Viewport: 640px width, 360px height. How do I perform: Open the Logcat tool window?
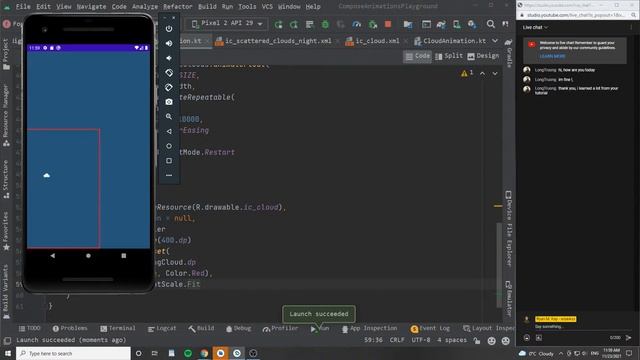pos(162,328)
